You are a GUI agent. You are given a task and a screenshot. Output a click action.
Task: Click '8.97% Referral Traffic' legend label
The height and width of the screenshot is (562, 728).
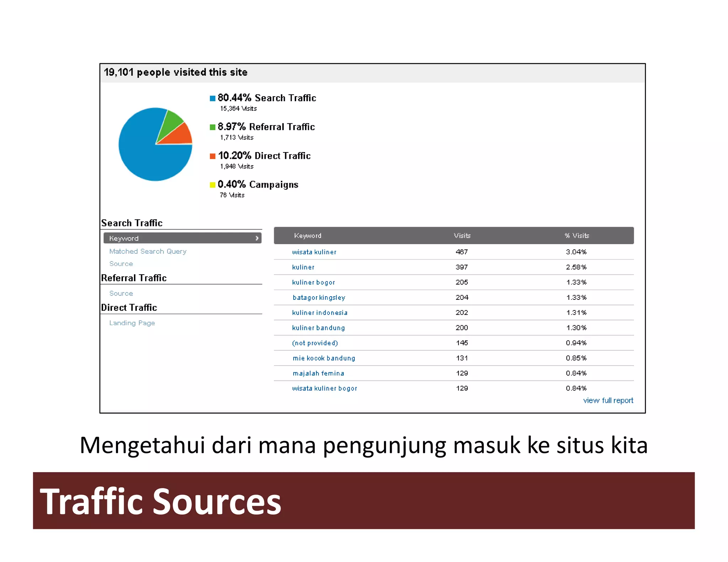(x=266, y=127)
